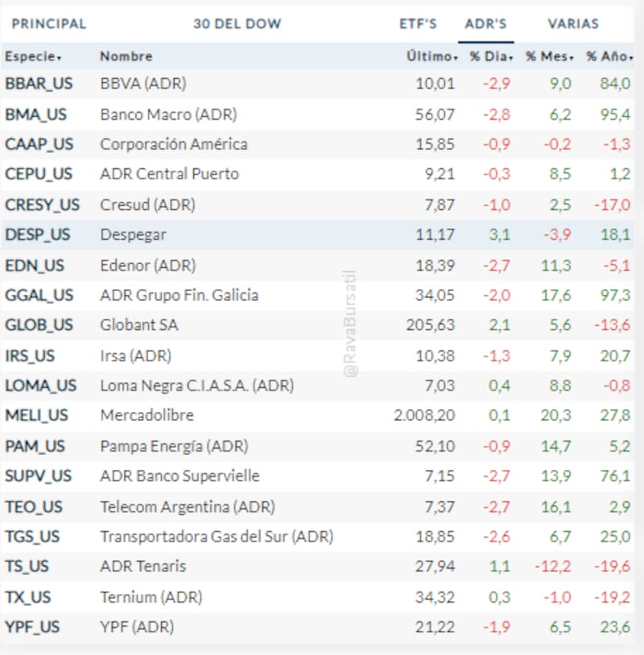Viewport: 644px width, 655px height.
Task: Open the 30 DEL DOW tab
Action: click(x=237, y=23)
